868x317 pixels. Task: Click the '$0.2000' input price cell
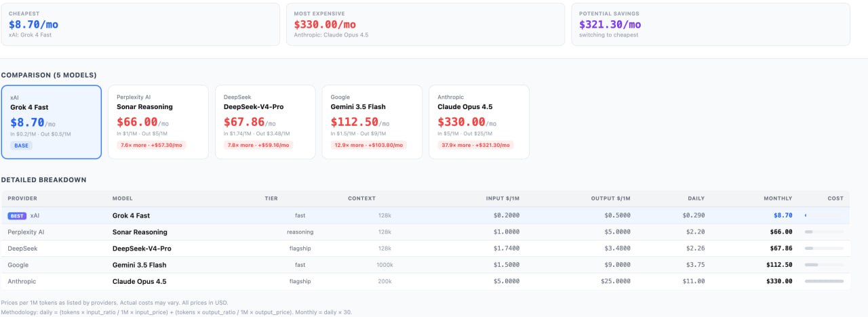507,215
